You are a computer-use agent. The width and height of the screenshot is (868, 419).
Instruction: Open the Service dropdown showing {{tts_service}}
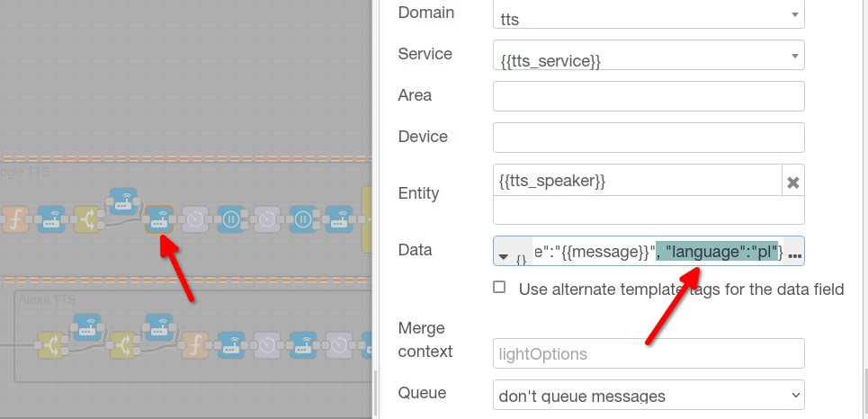[x=649, y=55]
